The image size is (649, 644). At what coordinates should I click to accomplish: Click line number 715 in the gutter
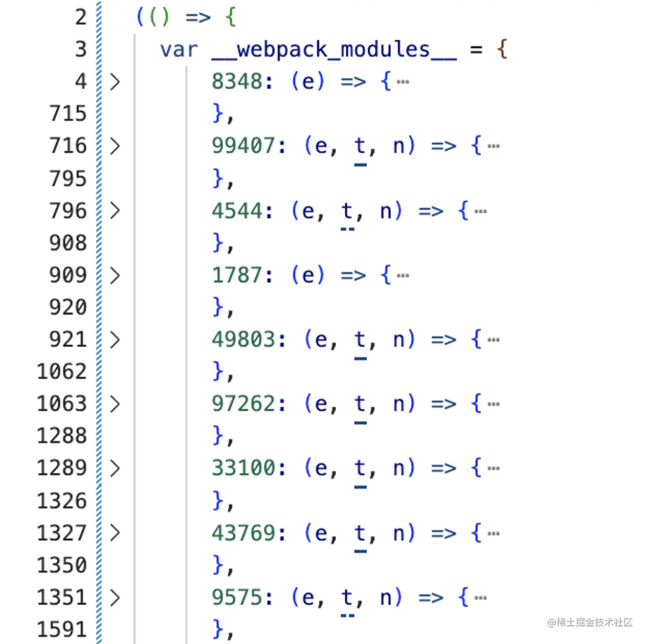pyautogui.click(x=68, y=114)
